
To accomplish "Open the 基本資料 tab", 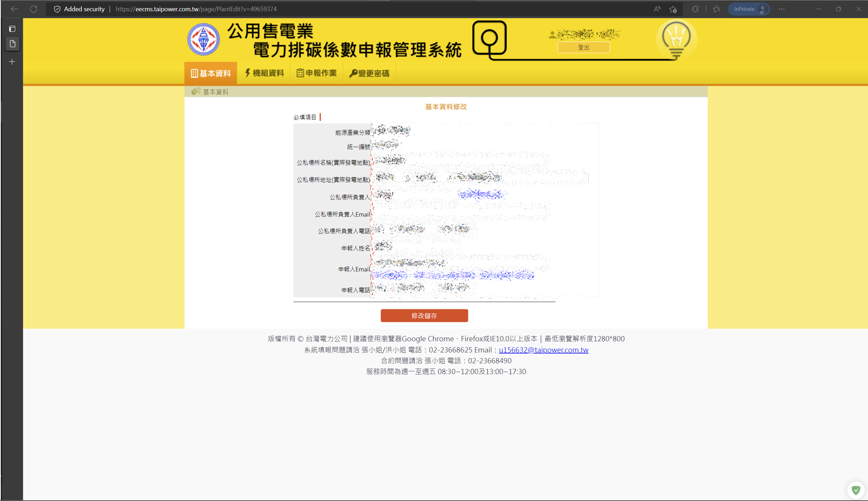I will (x=211, y=73).
